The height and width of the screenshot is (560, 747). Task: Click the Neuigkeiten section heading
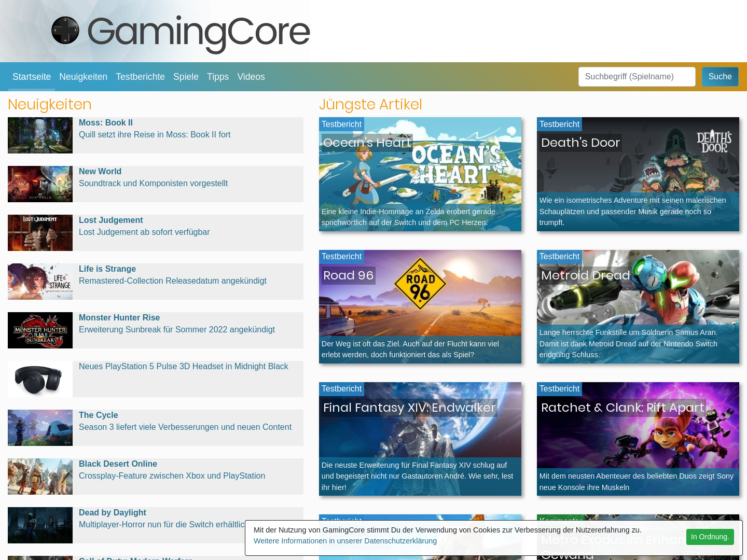[x=50, y=105]
